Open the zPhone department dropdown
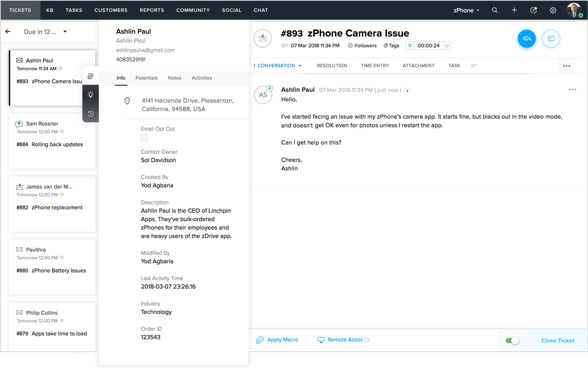The width and height of the screenshot is (588, 369). [466, 10]
